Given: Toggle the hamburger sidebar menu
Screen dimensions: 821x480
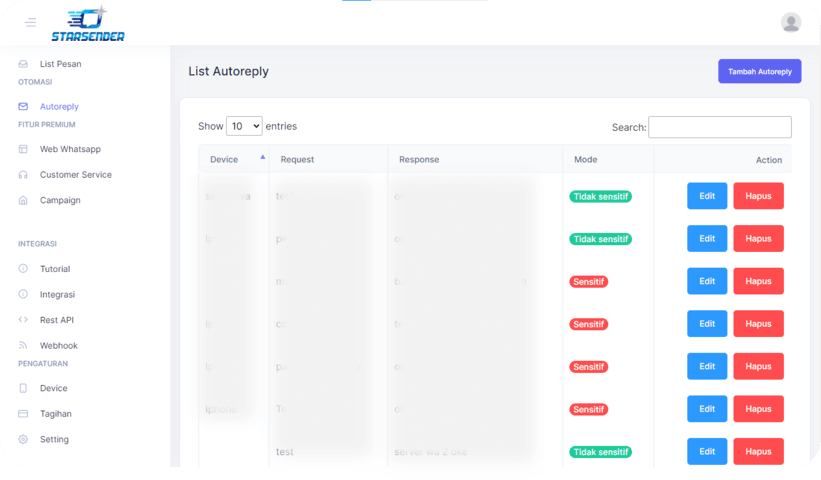Looking at the screenshot, I should [30, 22].
